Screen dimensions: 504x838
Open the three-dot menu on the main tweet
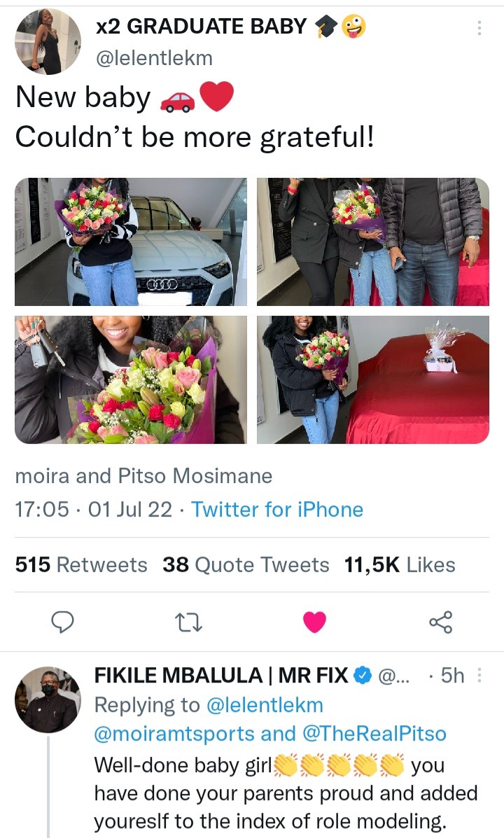479,28
